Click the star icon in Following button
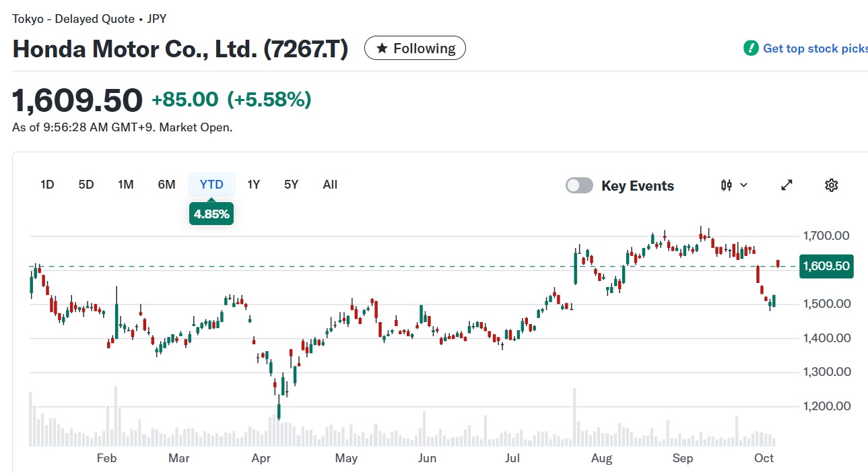The width and height of the screenshot is (868, 473). (382, 49)
